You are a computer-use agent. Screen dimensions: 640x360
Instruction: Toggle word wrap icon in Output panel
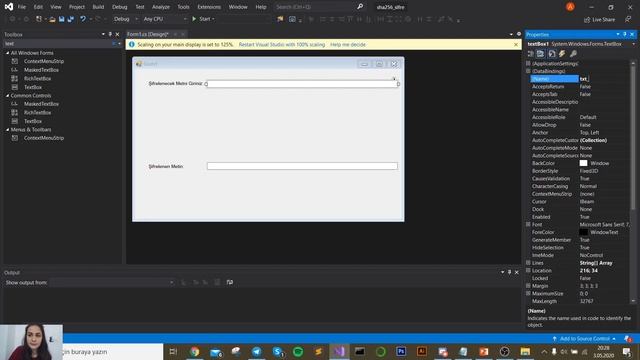[x=230, y=282]
